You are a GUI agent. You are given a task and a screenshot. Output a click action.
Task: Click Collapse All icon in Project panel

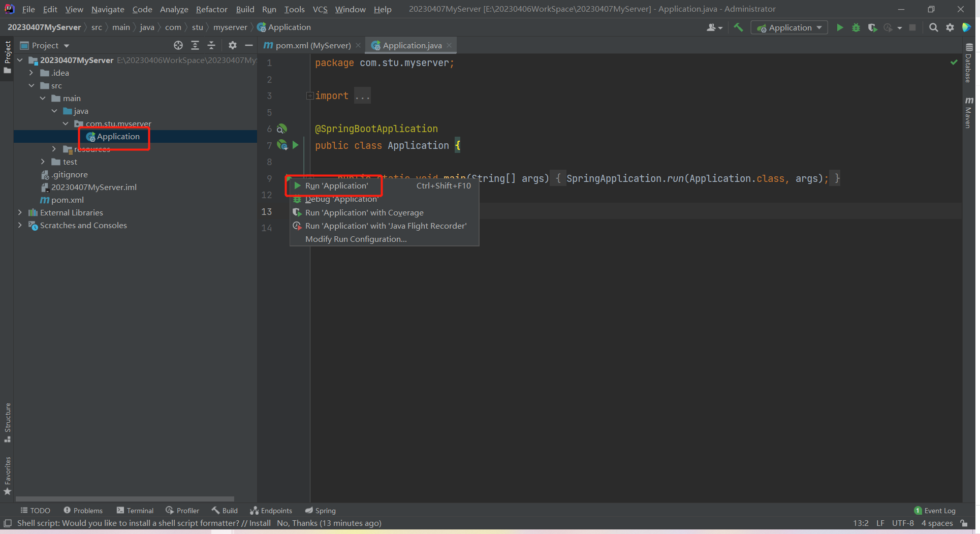pos(211,45)
